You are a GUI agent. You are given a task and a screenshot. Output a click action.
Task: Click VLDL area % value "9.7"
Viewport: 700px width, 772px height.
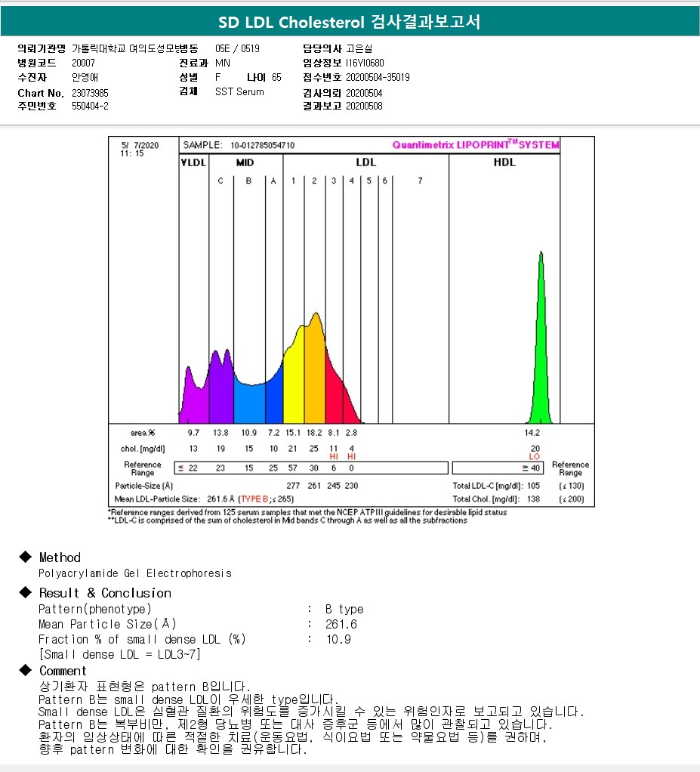click(x=193, y=433)
